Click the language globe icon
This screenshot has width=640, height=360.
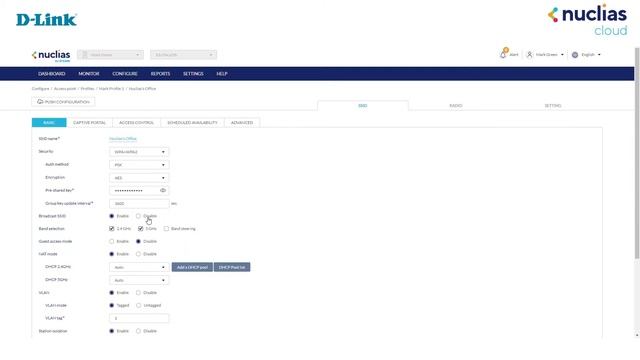(575, 55)
